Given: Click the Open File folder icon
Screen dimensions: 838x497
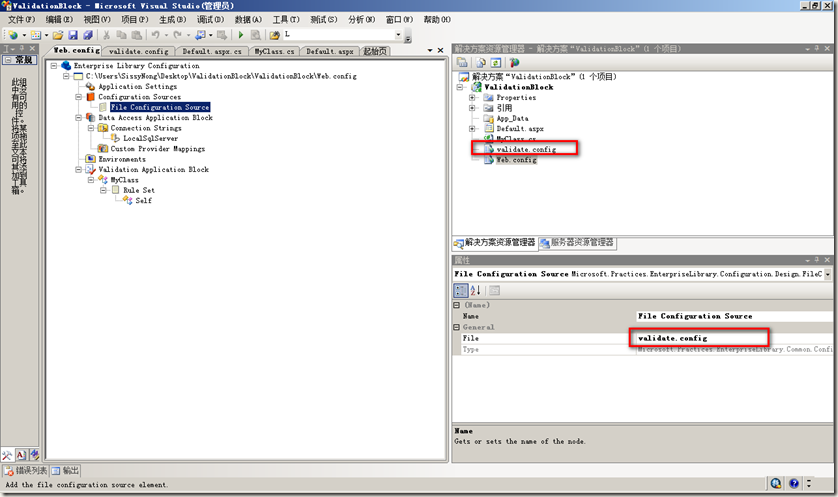Looking at the screenshot, I should (58, 35).
